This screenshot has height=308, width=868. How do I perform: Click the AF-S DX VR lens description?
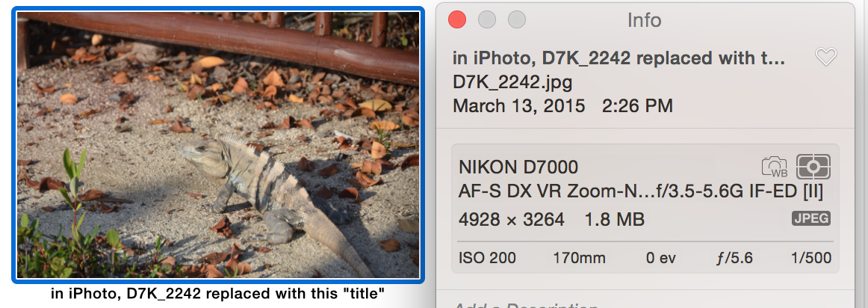[x=641, y=192]
